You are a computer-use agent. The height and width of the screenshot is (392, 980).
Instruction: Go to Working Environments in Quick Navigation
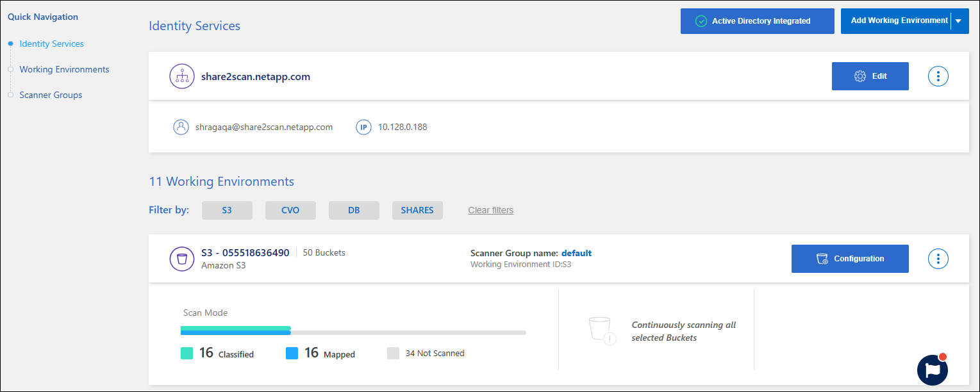coord(64,69)
